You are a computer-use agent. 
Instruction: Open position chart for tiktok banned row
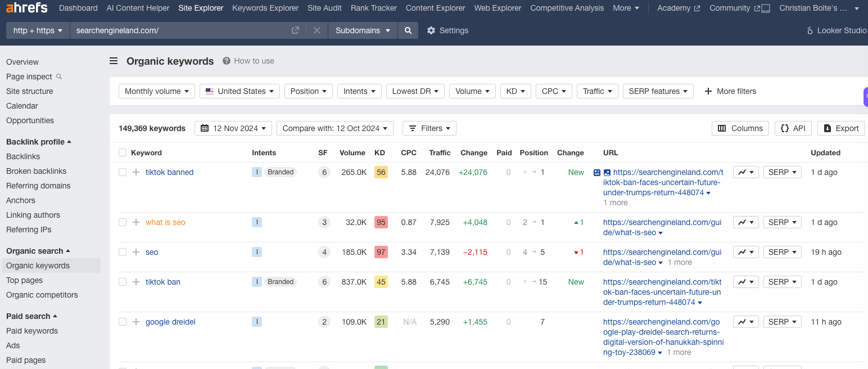[x=746, y=172]
